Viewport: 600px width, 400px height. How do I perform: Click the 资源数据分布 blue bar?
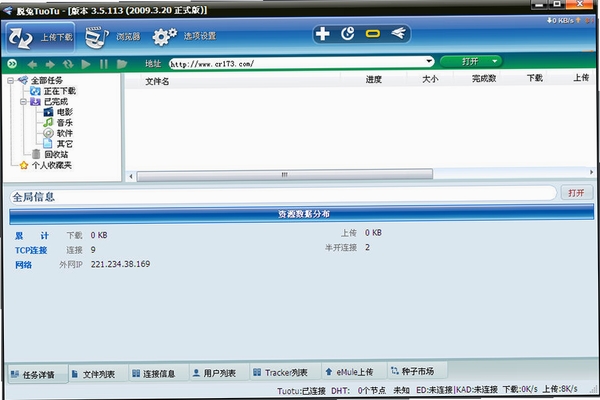tap(302, 214)
